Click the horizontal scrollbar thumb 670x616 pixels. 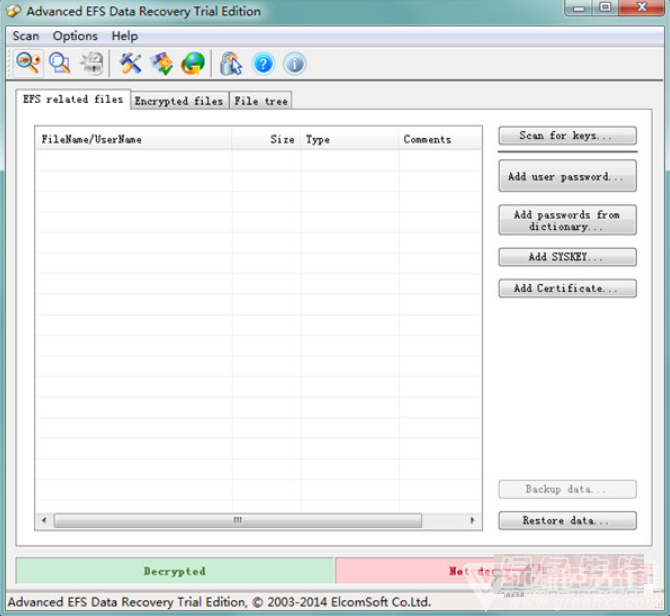(x=238, y=520)
